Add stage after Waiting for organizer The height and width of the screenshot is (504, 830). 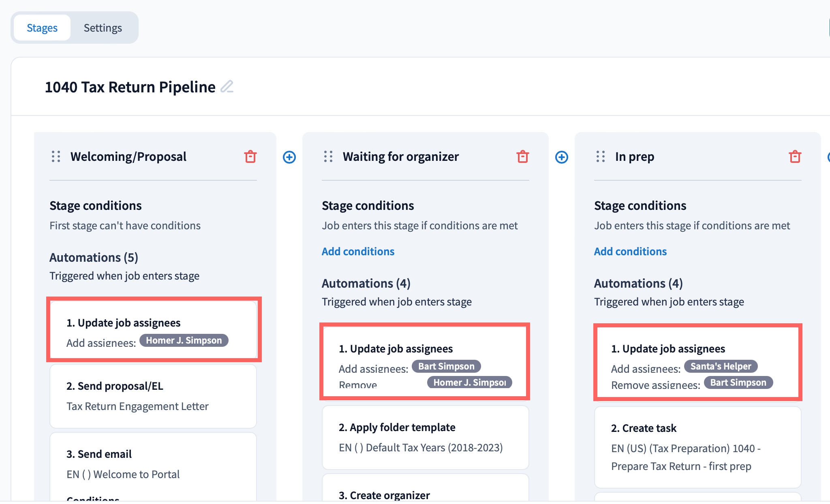pyautogui.click(x=562, y=157)
